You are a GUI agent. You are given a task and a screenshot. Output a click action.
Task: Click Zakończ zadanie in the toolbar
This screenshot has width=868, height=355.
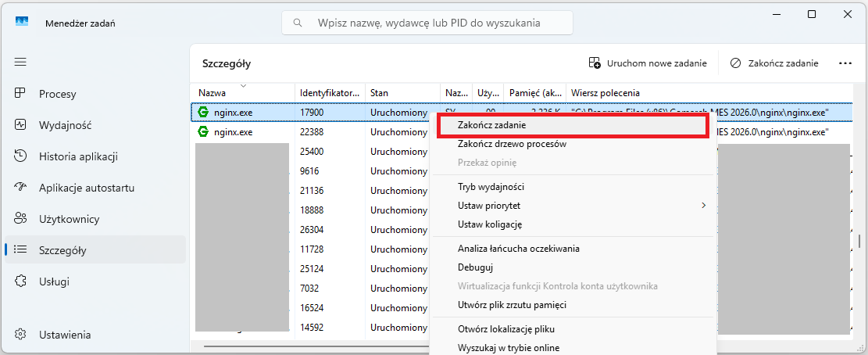coord(774,63)
